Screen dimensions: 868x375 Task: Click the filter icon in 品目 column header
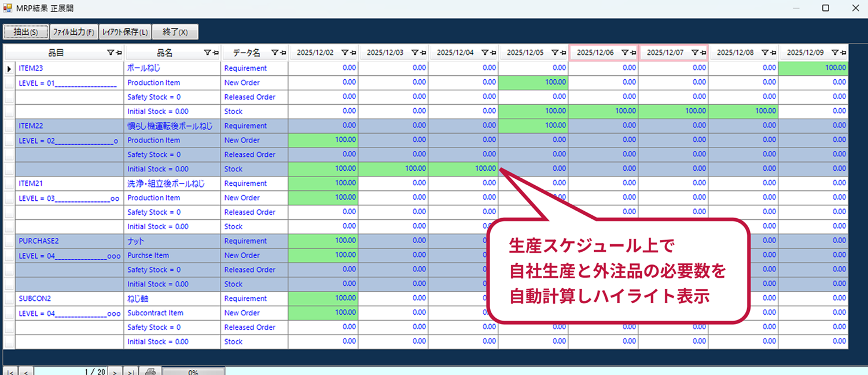[110, 53]
